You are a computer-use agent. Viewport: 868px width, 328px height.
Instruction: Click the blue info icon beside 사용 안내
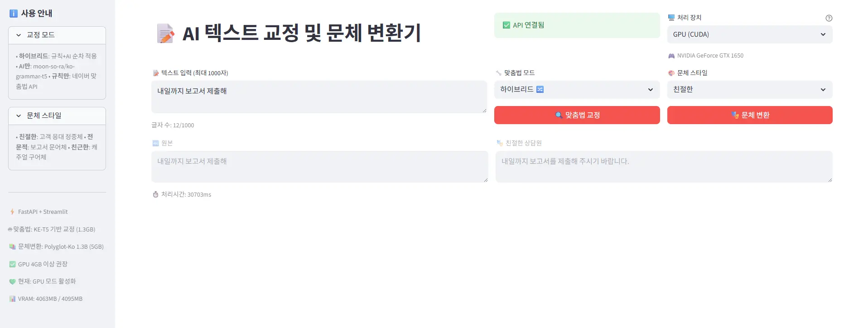[14, 14]
